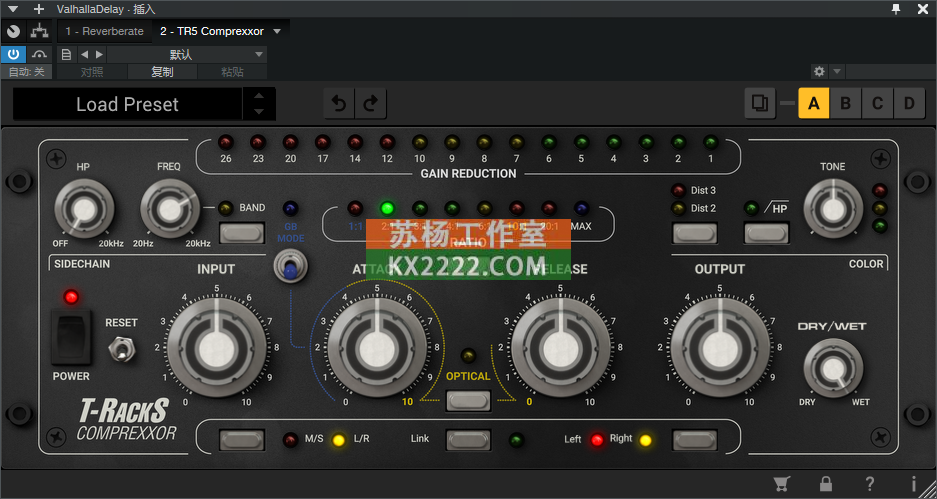Image resolution: width=937 pixels, height=499 pixels.
Task: Click the redo arrow button
Action: point(370,104)
